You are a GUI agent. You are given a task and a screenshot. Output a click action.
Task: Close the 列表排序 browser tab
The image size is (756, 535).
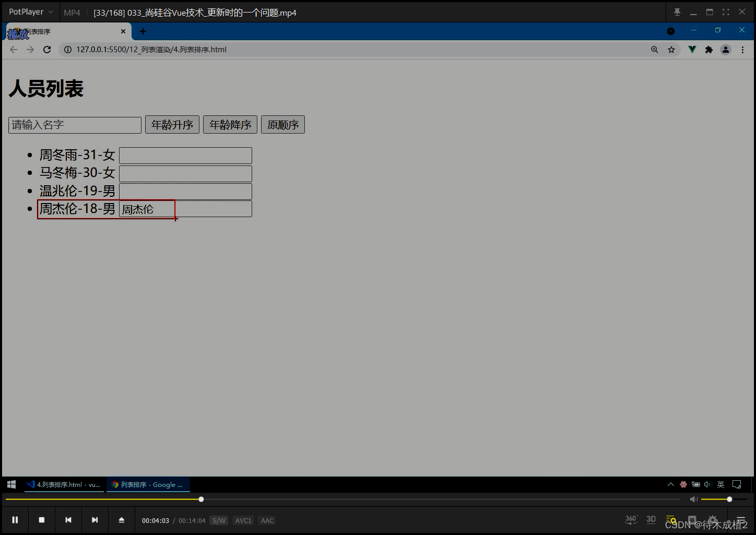123,31
